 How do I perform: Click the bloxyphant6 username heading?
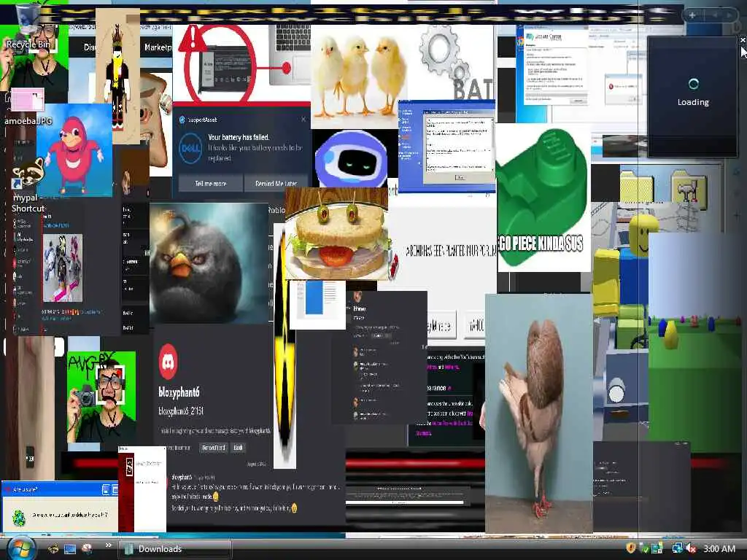click(x=179, y=392)
